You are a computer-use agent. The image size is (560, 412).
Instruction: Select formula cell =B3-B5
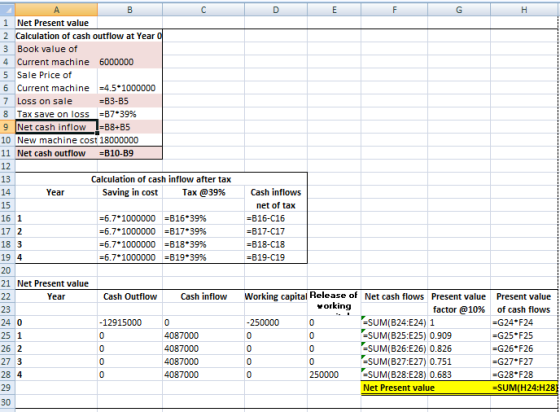[x=130, y=101]
